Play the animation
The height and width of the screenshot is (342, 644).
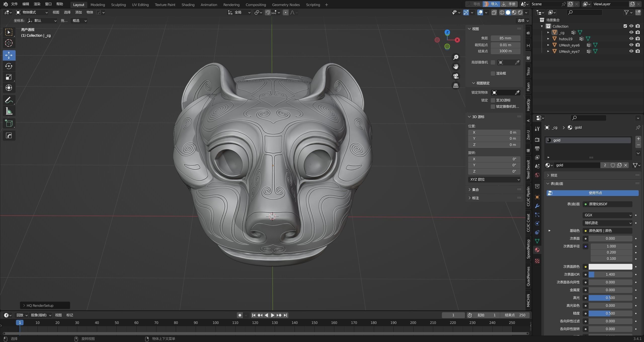tap(272, 315)
